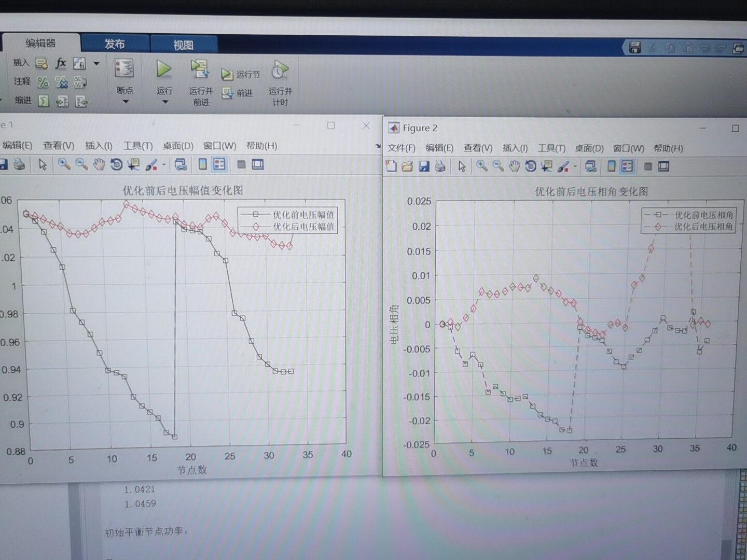Open the fx function browser
This screenshot has height=560, width=747.
pos(61,63)
